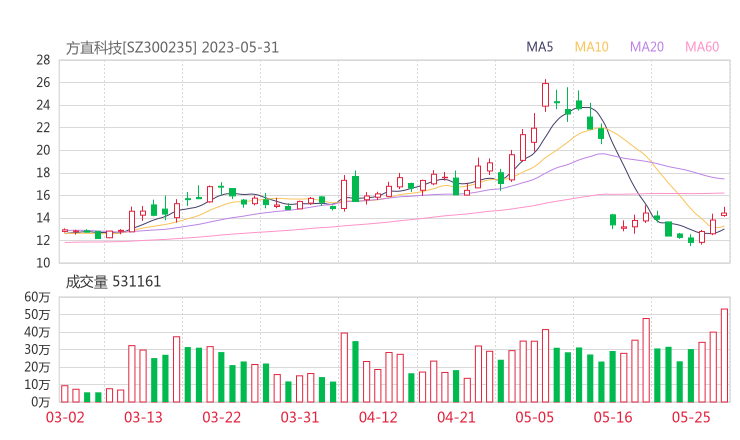This screenshot has height=440, width=740.
Task: Click the chart title 方直科技[SZ300235] 2023-05-31
Action: pos(172,48)
